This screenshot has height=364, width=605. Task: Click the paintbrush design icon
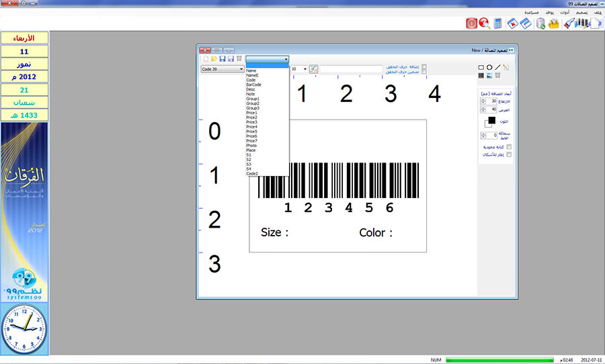(x=568, y=24)
